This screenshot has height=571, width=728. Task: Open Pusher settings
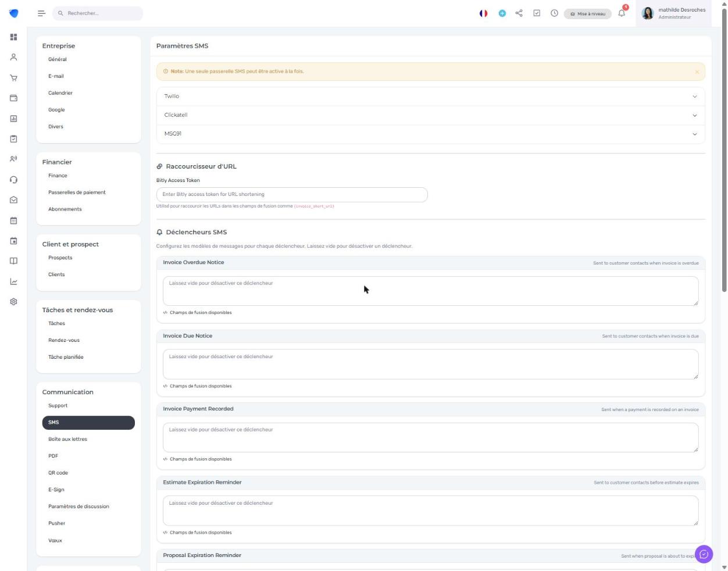pos(56,524)
